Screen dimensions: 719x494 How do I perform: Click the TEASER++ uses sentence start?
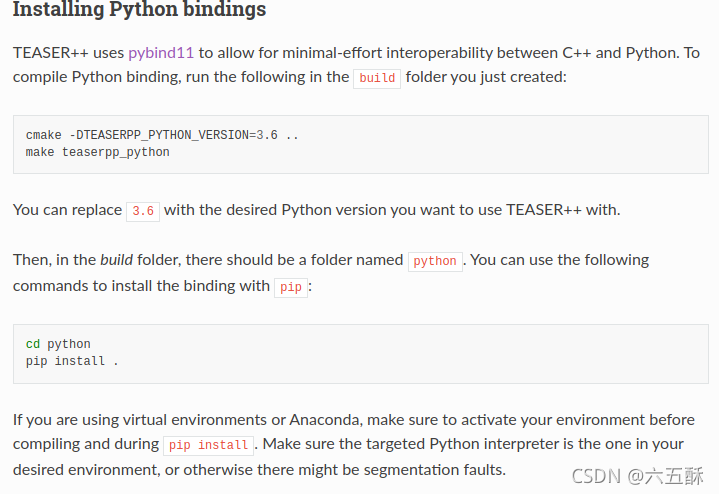(x=68, y=53)
